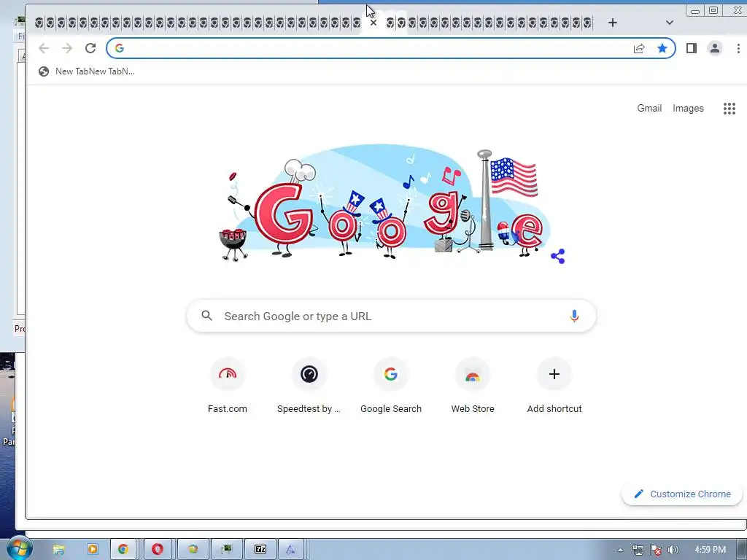Click the bookmark star icon
The height and width of the screenshot is (560, 747).
(x=662, y=48)
